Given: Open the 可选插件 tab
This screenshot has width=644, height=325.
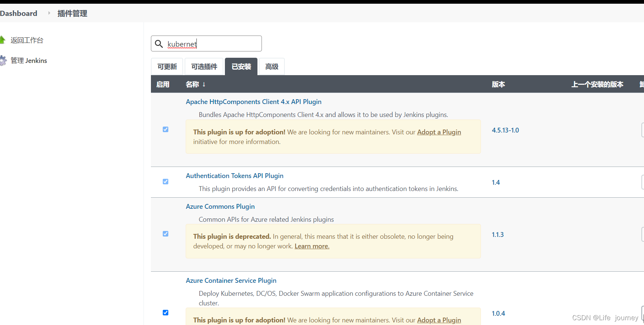Looking at the screenshot, I should click(204, 67).
